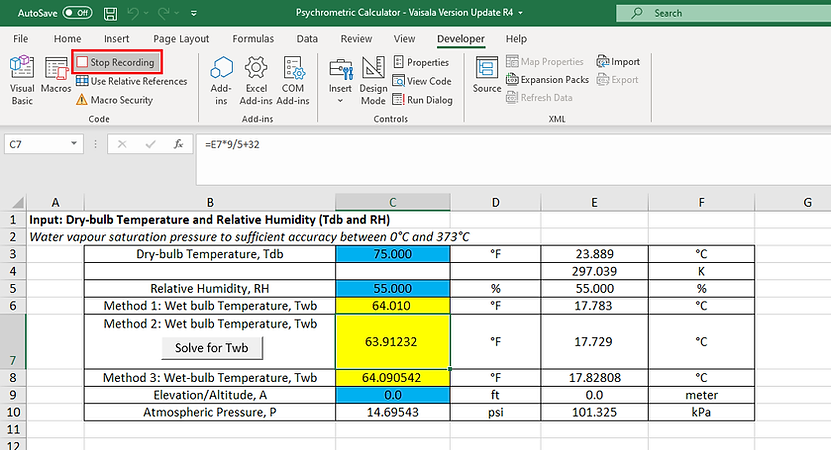Cancel formula entry with X

(x=122, y=144)
